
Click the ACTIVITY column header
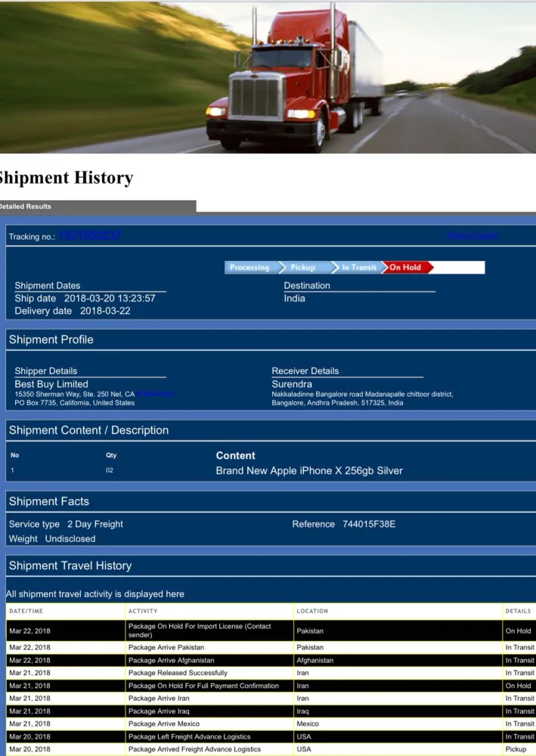point(143,611)
